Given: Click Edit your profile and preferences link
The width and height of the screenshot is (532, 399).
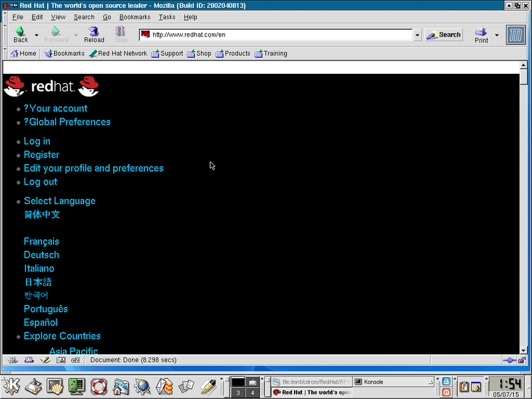Looking at the screenshot, I should click(94, 168).
